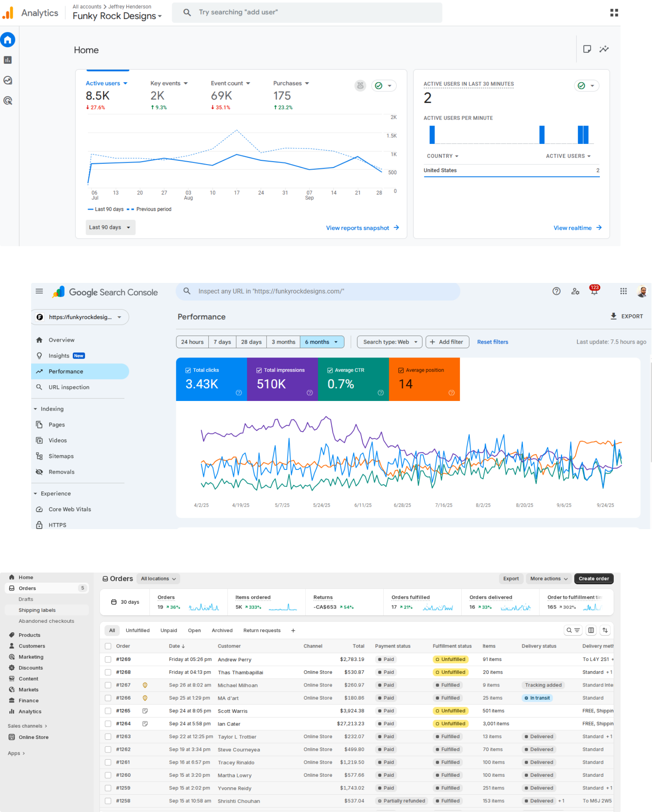Viewport: 652px width, 812px height.
Task: Click the purple Total impressions metric tile
Action: [x=282, y=379]
